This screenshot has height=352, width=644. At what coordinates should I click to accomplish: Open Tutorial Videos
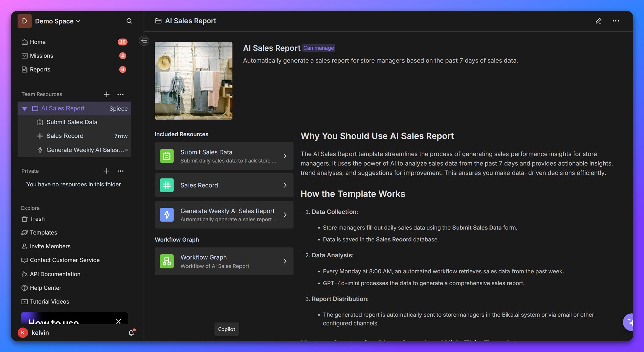coord(46,301)
